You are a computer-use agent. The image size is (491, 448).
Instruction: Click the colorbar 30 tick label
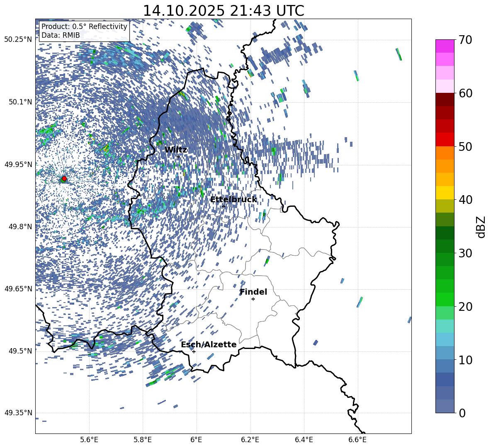465,253
